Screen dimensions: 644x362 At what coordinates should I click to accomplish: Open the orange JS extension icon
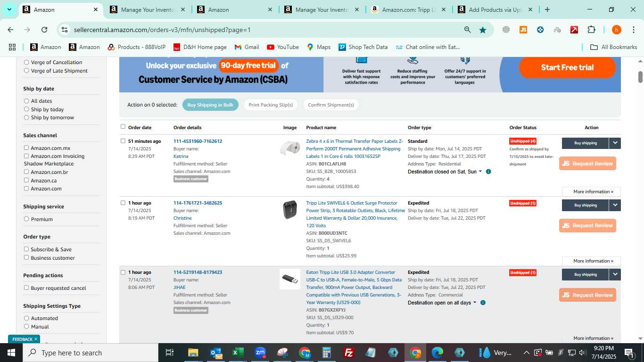pyautogui.click(x=523, y=30)
